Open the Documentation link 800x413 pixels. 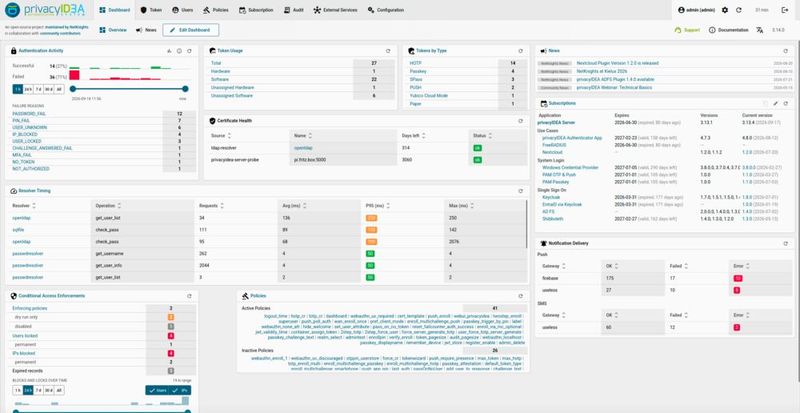click(729, 30)
